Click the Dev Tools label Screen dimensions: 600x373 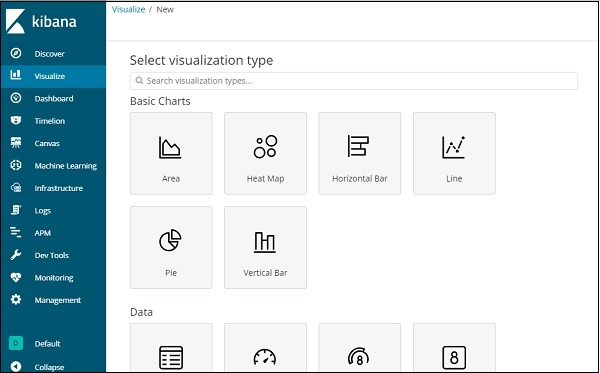(51, 256)
